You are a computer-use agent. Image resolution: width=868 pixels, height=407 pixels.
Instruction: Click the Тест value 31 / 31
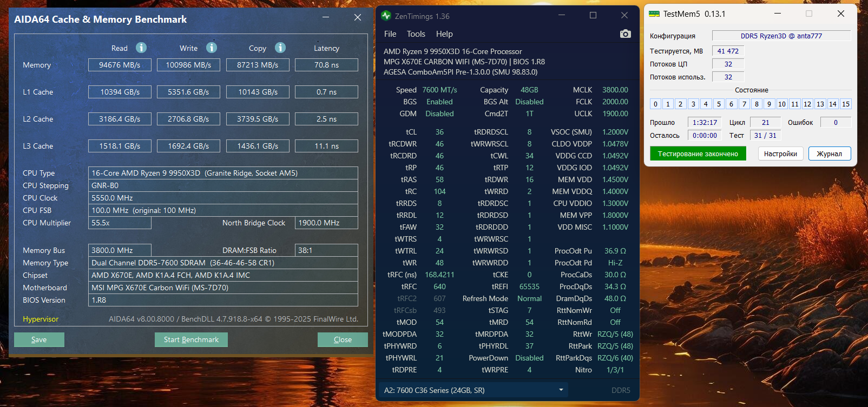tap(765, 136)
